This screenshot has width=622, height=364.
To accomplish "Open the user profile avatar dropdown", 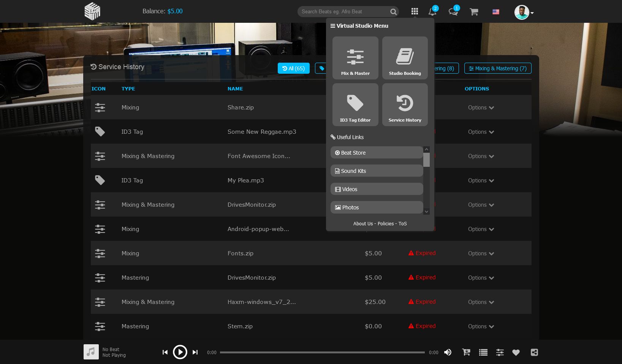I will tap(524, 13).
